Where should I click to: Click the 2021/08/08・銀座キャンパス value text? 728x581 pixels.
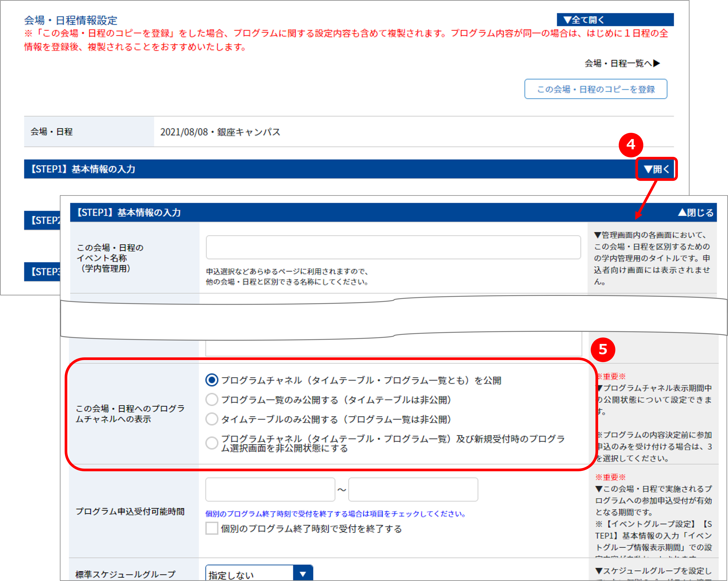pyautogui.click(x=220, y=132)
